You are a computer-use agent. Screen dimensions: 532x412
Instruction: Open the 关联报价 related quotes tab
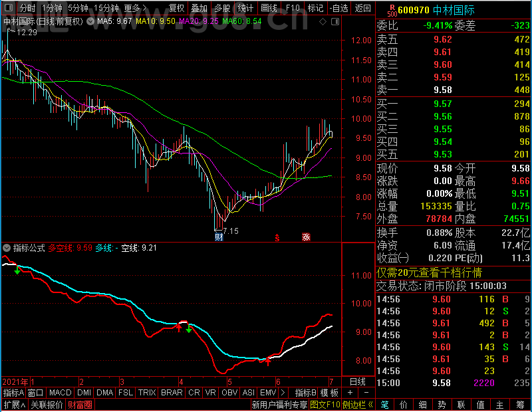coord(47,405)
